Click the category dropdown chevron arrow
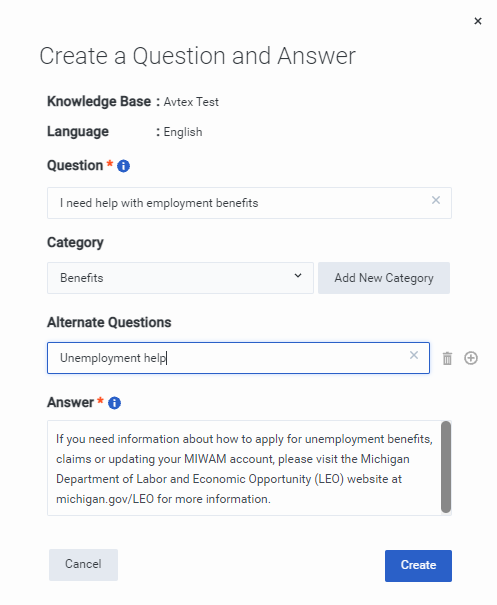Viewport: 497px width, 605px height. click(x=298, y=275)
